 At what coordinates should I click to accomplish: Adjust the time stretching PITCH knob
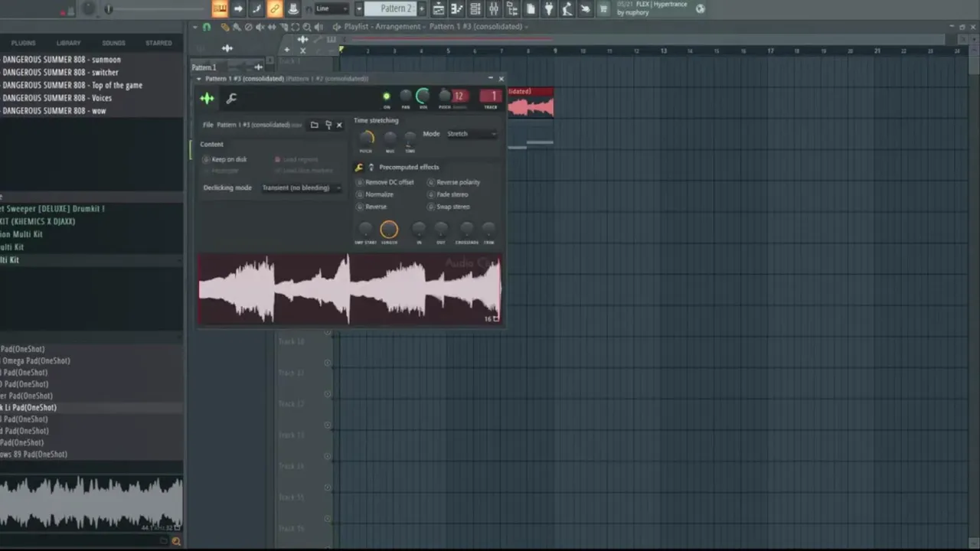click(366, 139)
